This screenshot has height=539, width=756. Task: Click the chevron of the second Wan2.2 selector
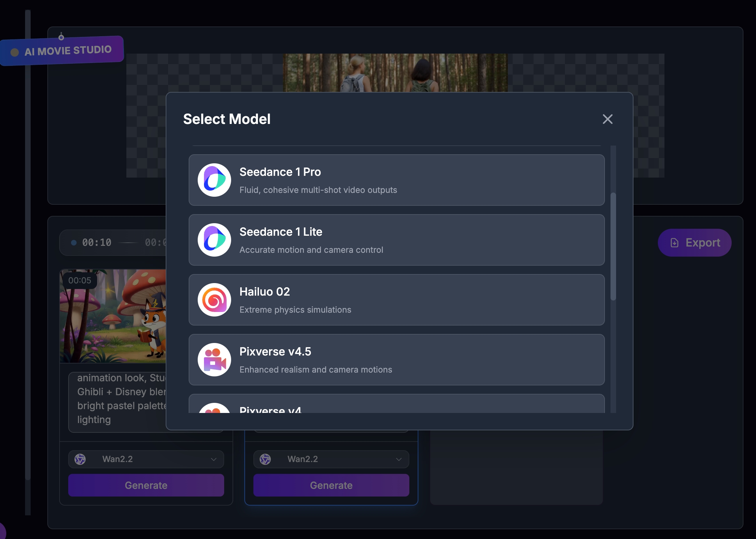click(399, 459)
